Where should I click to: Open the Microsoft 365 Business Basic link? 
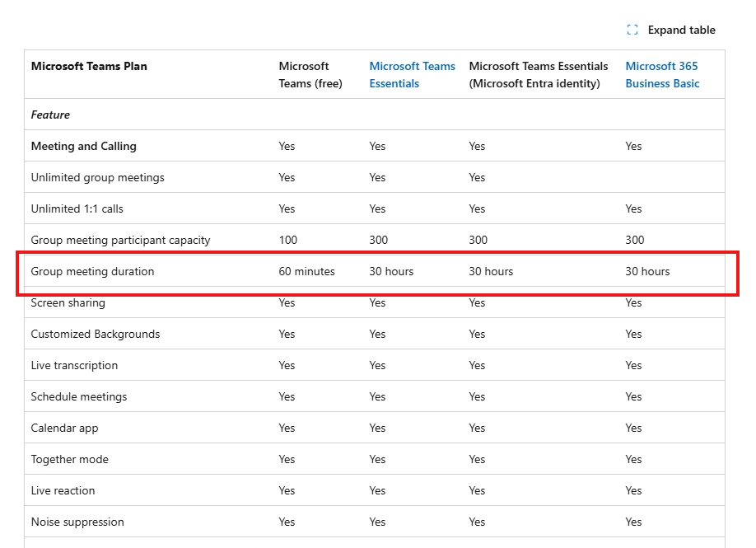pos(661,74)
